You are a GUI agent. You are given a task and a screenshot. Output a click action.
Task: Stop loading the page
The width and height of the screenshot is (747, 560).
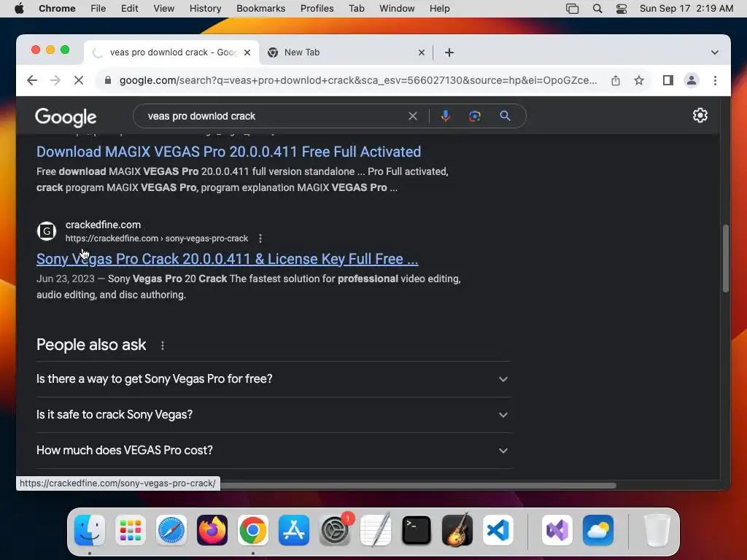(x=79, y=80)
